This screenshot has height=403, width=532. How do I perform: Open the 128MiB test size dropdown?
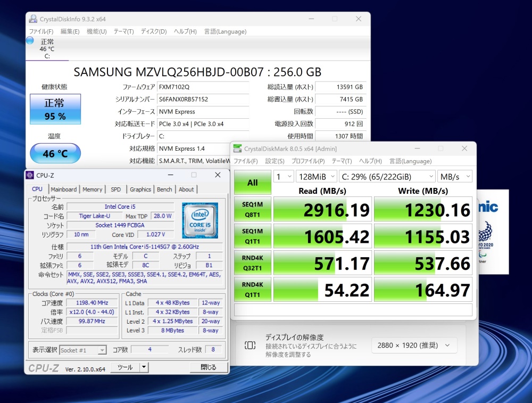[x=317, y=177]
